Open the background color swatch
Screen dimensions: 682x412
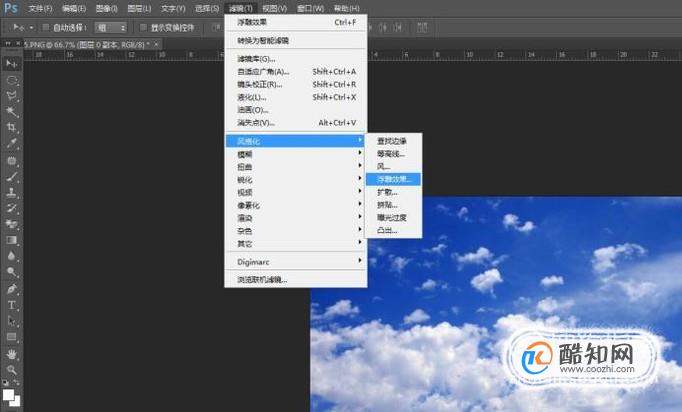coord(17,402)
